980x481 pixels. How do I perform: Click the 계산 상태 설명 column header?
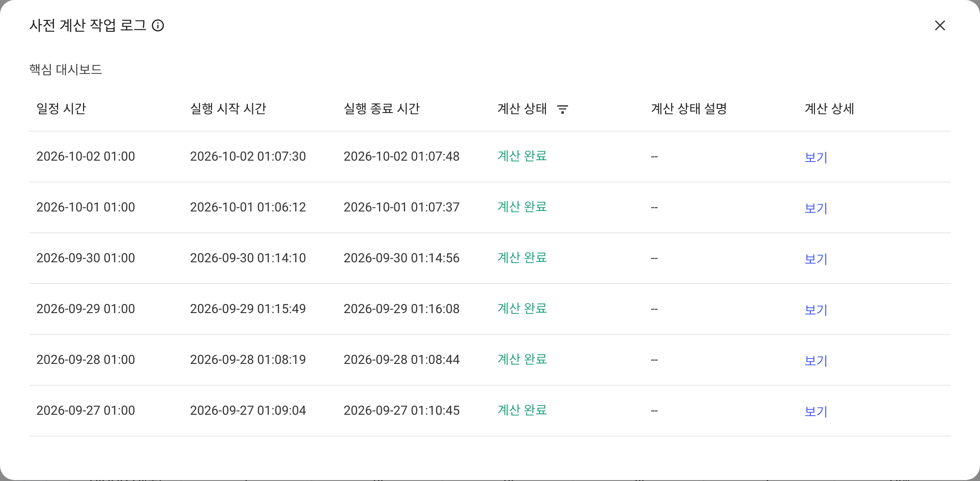pos(689,109)
